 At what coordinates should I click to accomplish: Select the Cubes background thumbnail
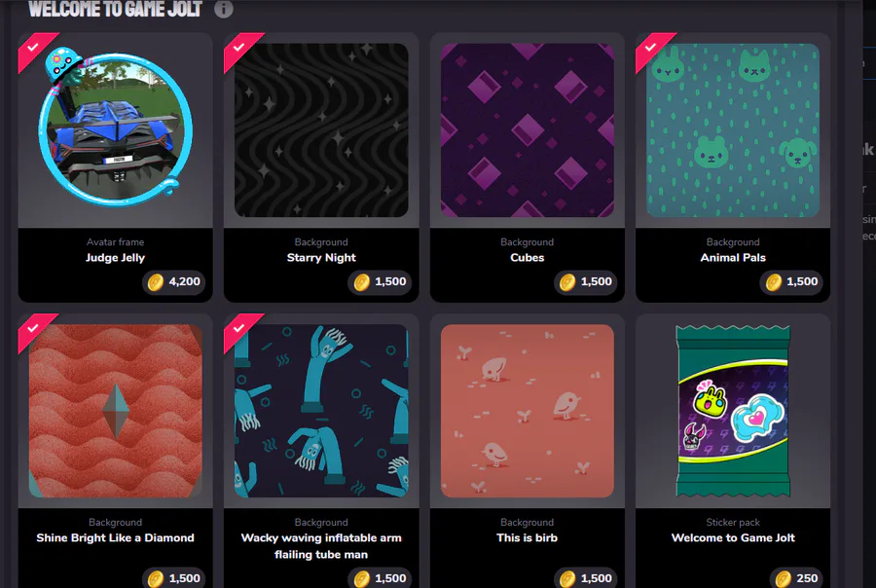pos(528,130)
